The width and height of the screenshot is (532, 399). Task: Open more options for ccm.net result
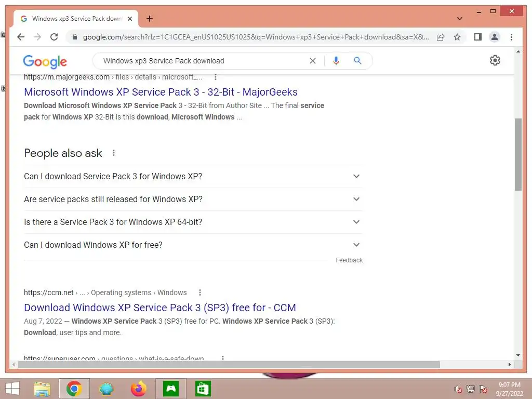(200, 292)
